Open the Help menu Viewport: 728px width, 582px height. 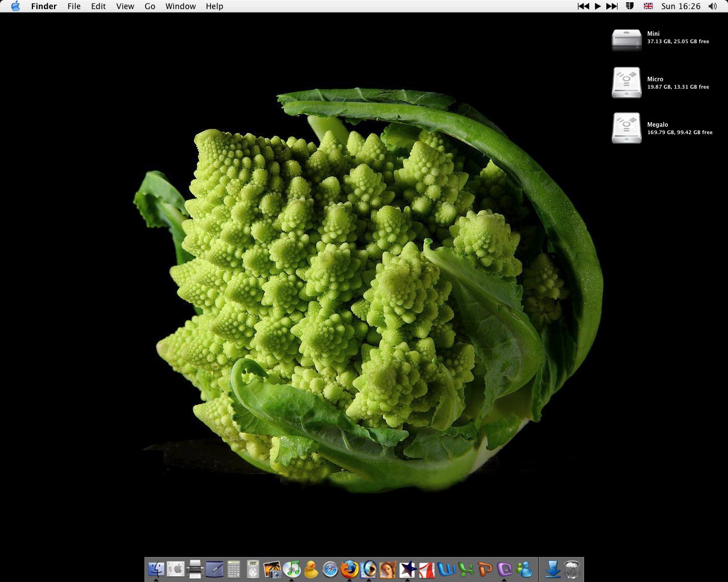pyautogui.click(x=214, y=6)
